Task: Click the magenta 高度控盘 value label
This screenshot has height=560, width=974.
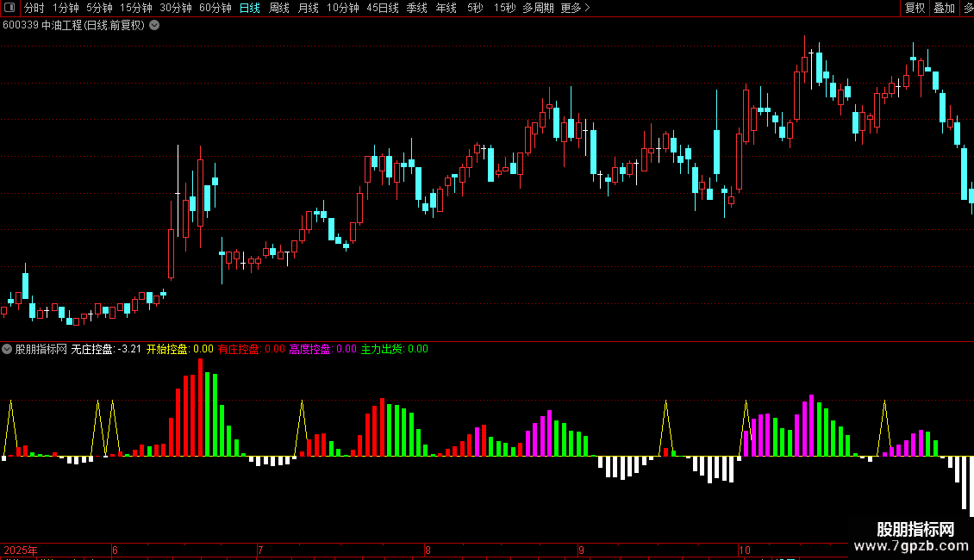Action: click(x=323, y=349)
